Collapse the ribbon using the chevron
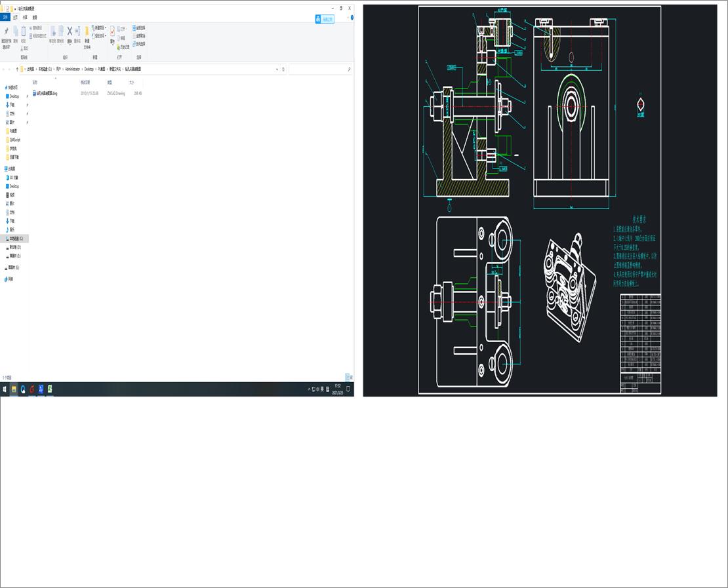728x588 pixels. [348, 18]
